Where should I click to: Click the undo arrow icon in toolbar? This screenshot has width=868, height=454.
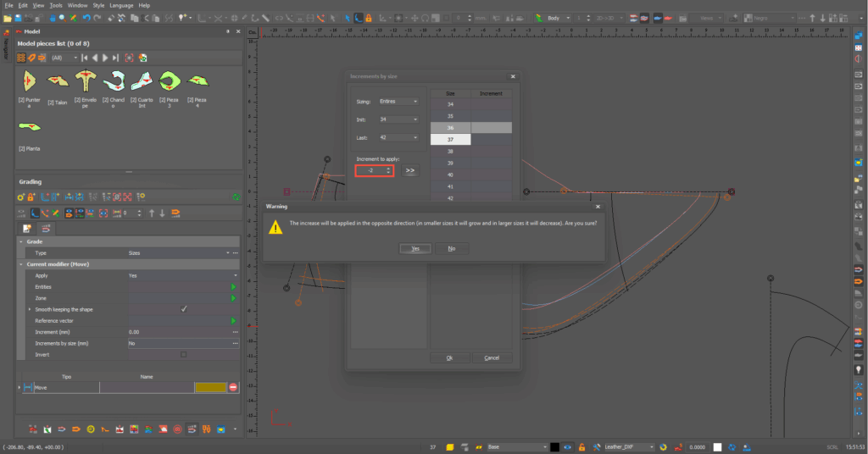86,17
